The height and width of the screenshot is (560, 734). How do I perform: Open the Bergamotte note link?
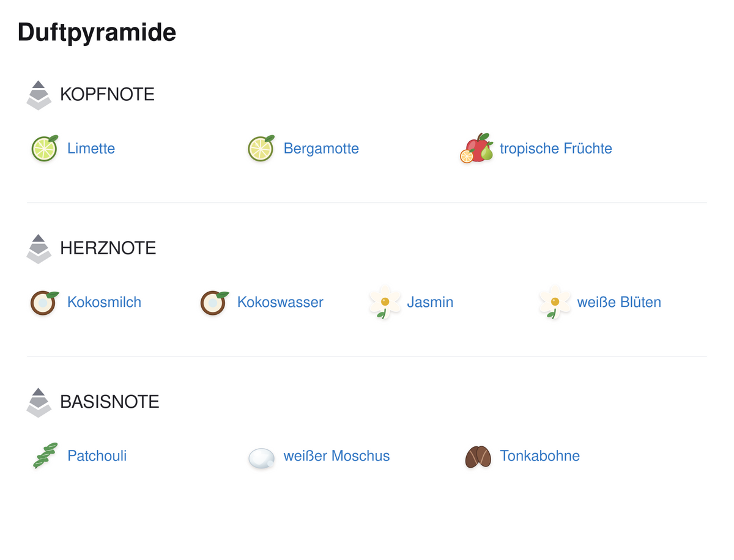pos(321,149)
